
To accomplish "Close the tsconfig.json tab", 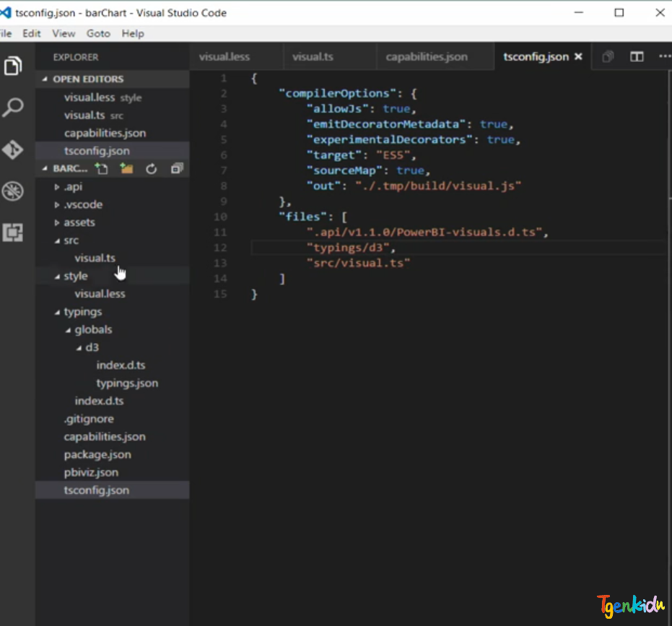I will click(x=578, y=56).
